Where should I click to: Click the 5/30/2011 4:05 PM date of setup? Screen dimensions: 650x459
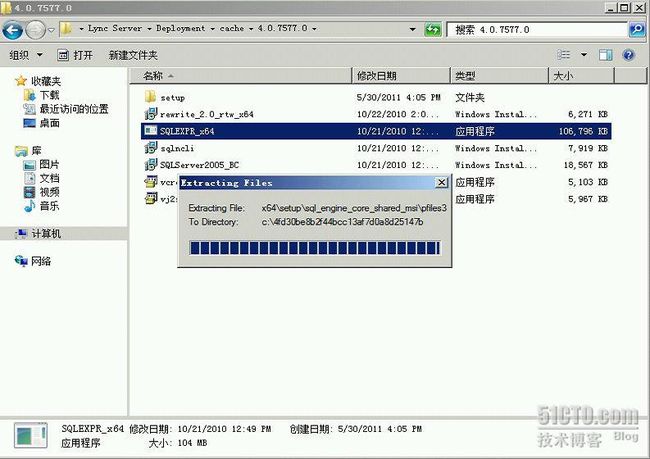coord(398,97)
